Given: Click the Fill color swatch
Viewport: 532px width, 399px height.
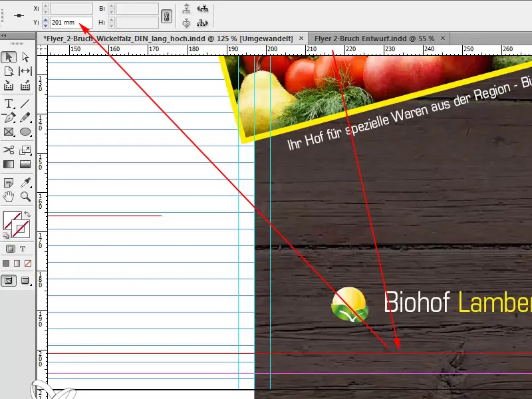Looking at the screenshot, I should (x=9, y=218).
